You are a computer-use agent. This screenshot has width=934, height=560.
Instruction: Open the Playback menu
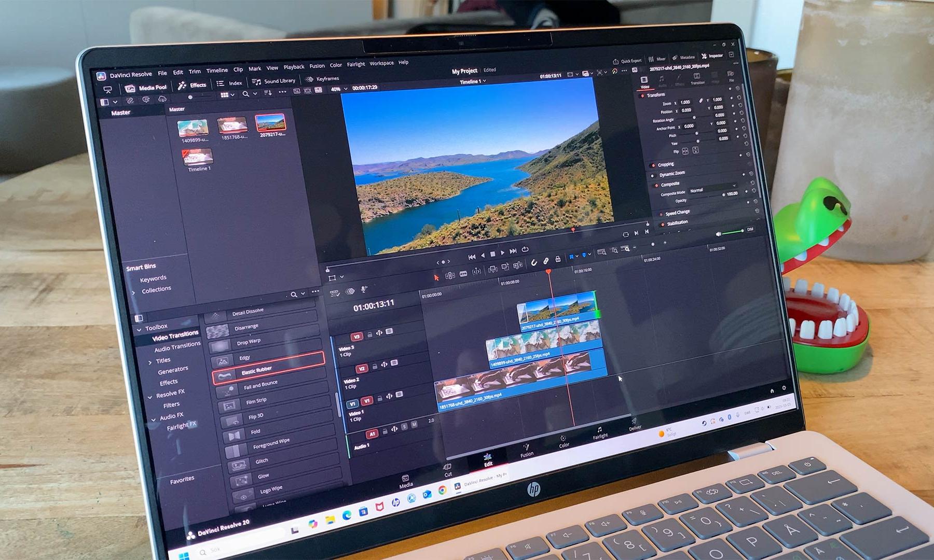click(294, 67)
